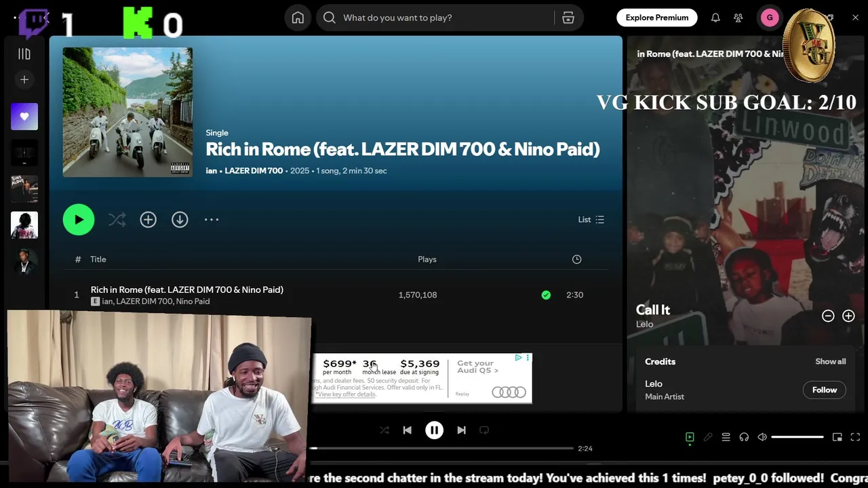This screenshot has height=488, width=868.
Task: Toggle the Now Playing view icon
Action: point(690,437)
